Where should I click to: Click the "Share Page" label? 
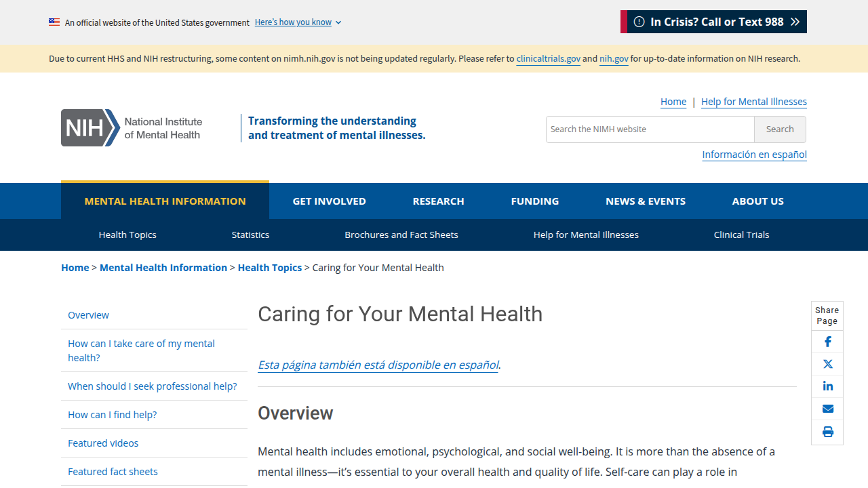tap(827, 316)
